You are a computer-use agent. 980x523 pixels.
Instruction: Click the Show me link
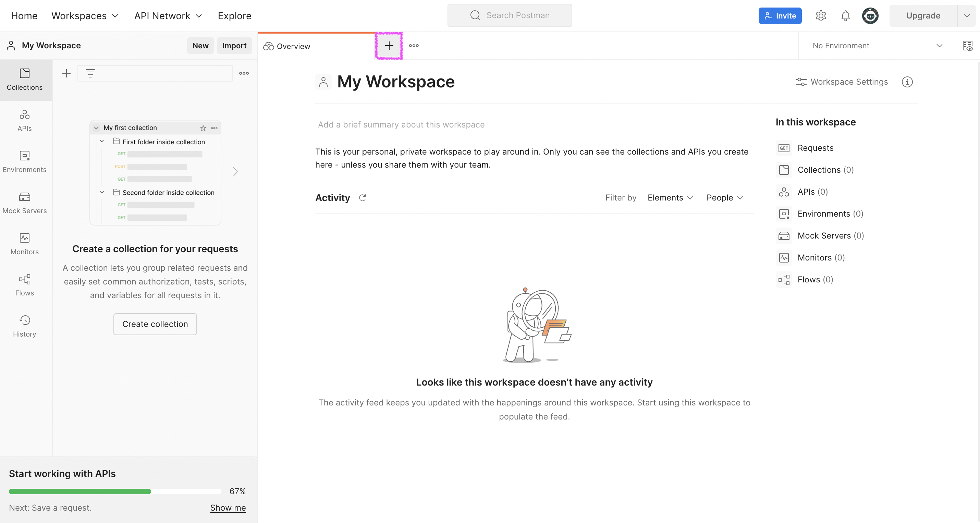tap(228, 507)
